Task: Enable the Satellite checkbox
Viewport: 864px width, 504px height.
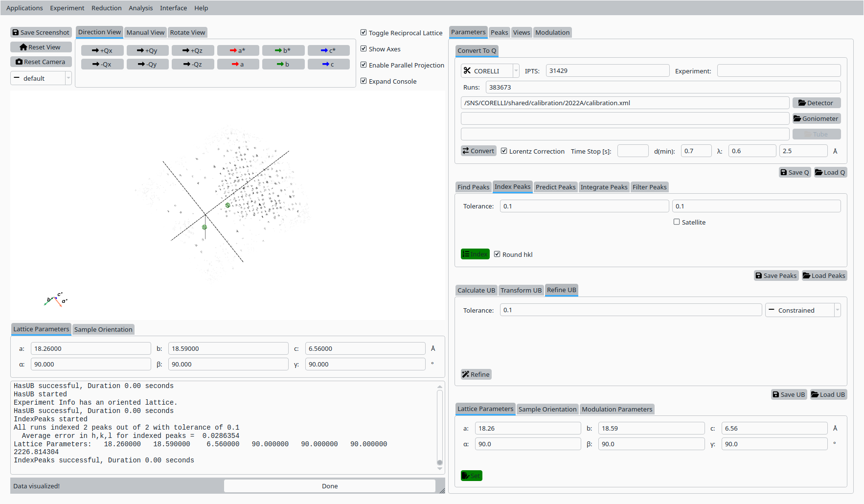Action: [x=677, y=222]
